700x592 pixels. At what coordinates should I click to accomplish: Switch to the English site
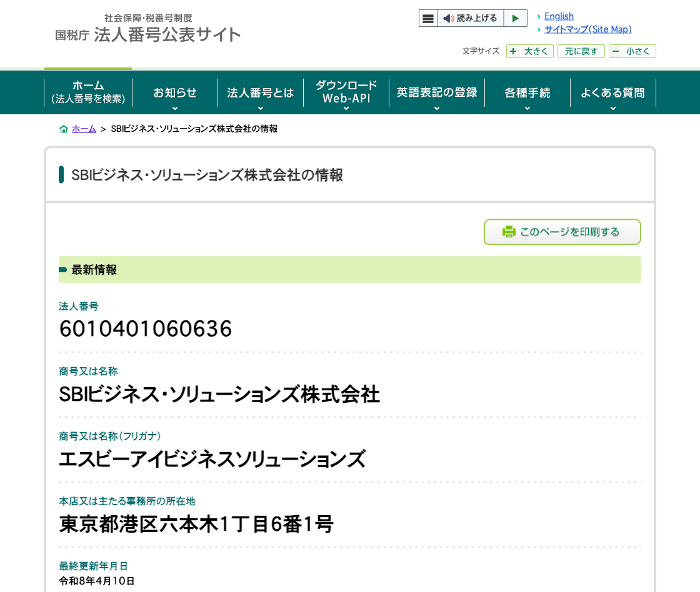pos(559,16)
